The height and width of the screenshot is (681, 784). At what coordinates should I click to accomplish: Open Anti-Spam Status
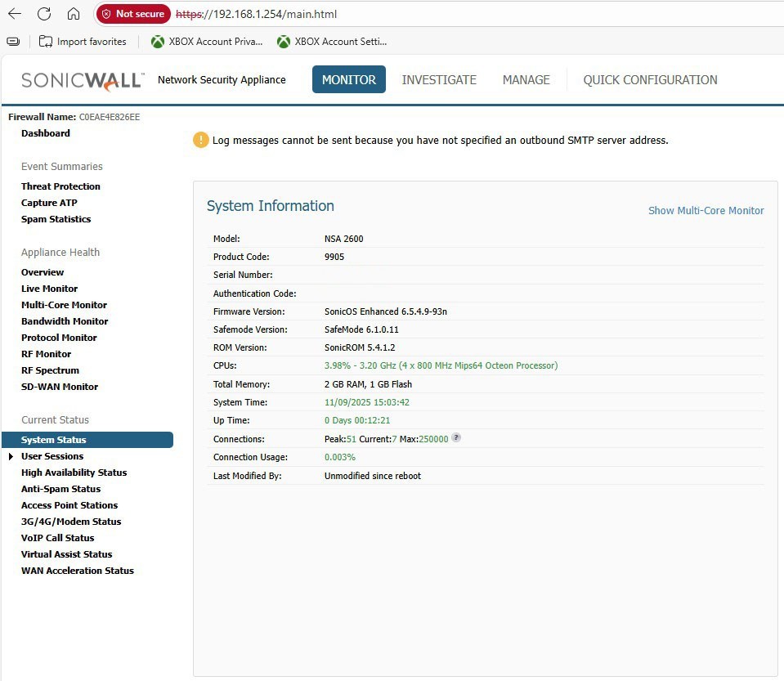tap(60, 489)
